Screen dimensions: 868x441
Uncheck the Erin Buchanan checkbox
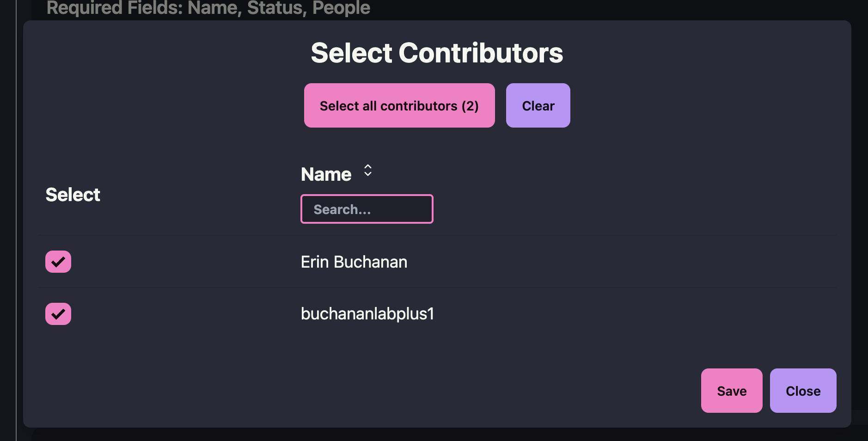tap(58, 262)
